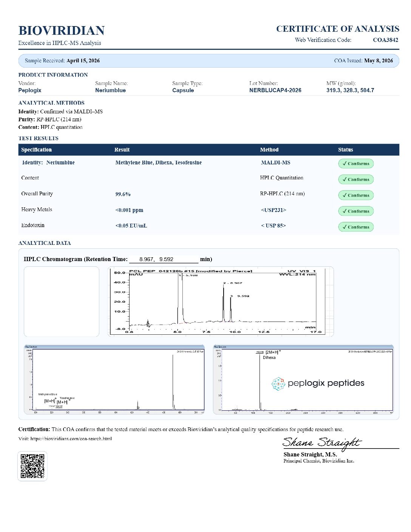Select the 'Excellence in HPLC-MS Analysis' tagline
Viewport: 411px width, 532px height.
pyautogui.click(x=60, y=43)
